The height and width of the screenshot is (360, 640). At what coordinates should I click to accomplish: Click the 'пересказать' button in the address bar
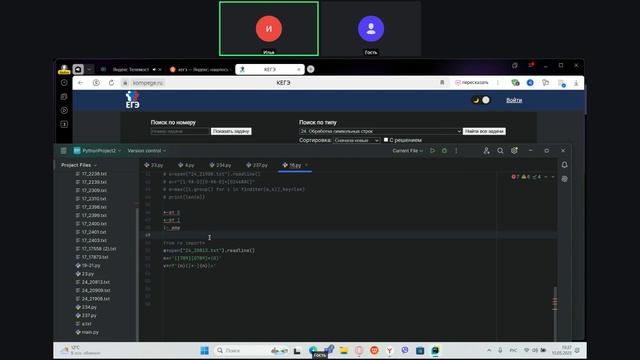pos(471,82)
